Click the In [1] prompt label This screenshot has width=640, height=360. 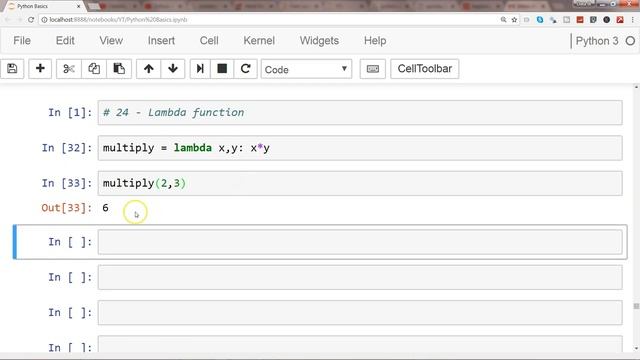point(70,112)
